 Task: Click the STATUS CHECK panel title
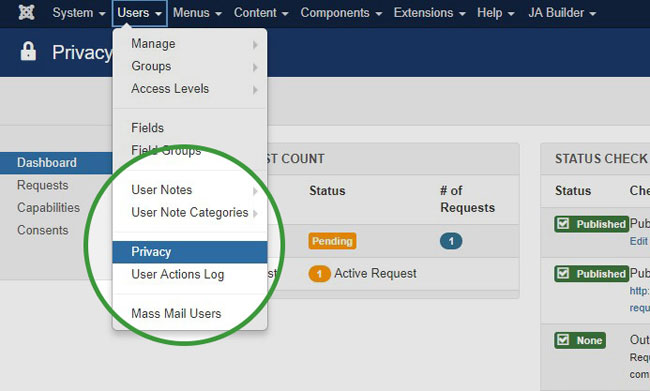[x=601, y=158]
